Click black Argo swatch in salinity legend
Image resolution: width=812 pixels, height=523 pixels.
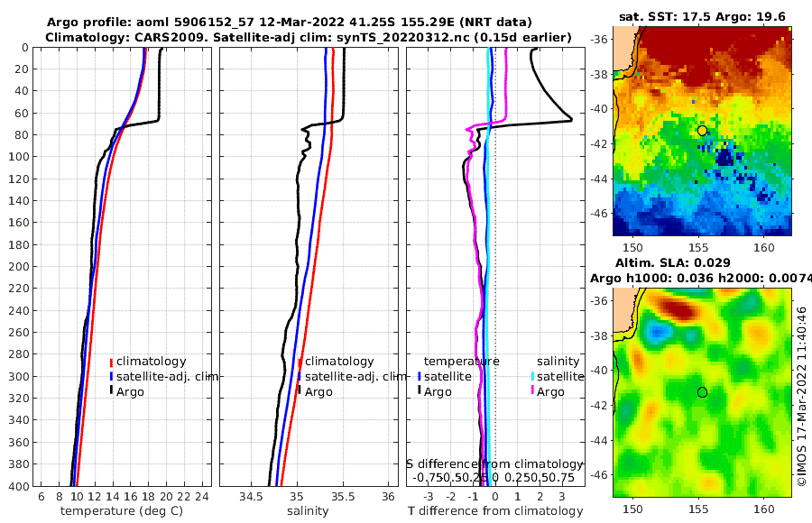300,391
